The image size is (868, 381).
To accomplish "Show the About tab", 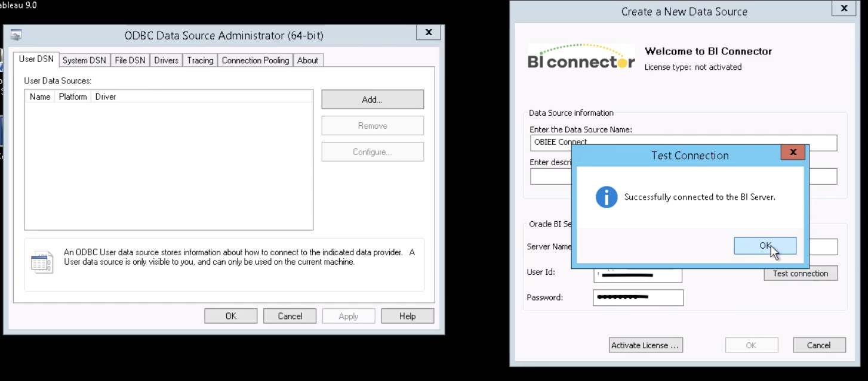I will tap(307, 60).
